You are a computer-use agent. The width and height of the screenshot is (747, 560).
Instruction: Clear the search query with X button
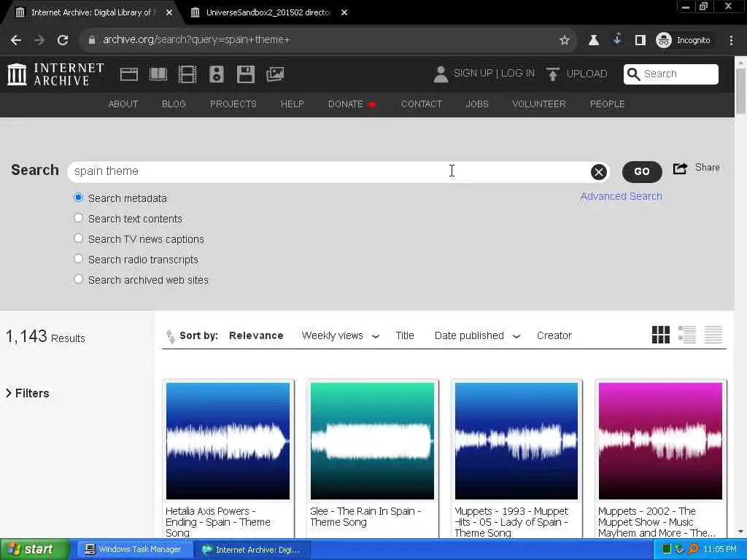coord(599,172)
